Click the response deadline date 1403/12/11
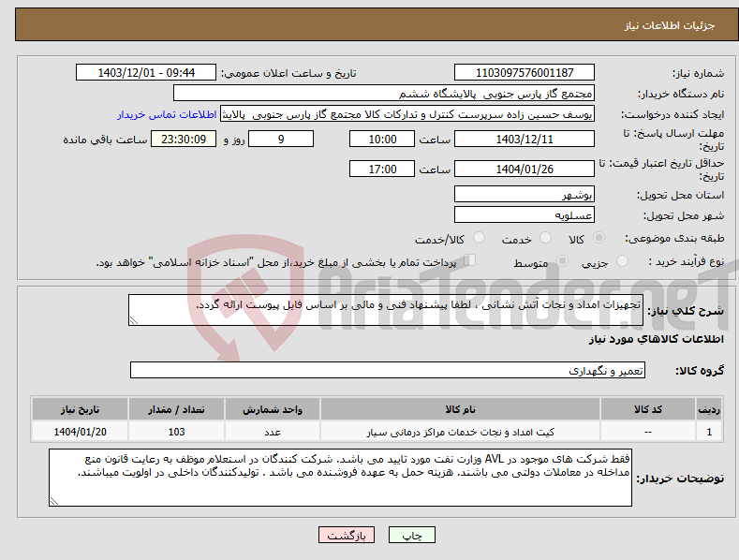 [x=525, y=139]
